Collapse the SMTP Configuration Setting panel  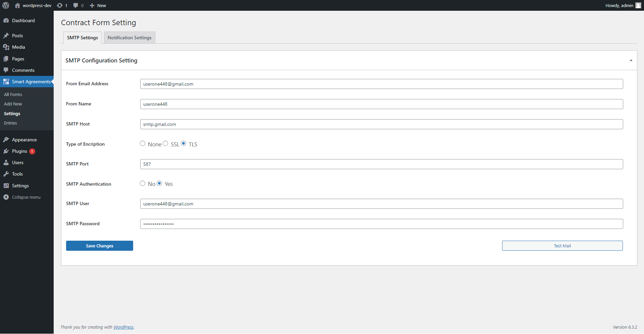631,60
